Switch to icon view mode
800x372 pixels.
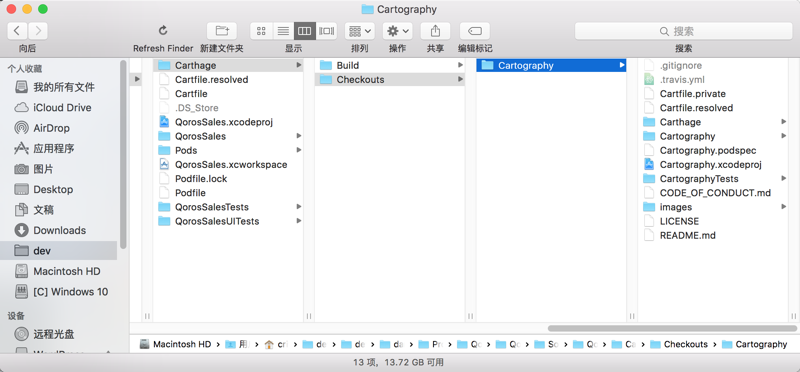261,31
